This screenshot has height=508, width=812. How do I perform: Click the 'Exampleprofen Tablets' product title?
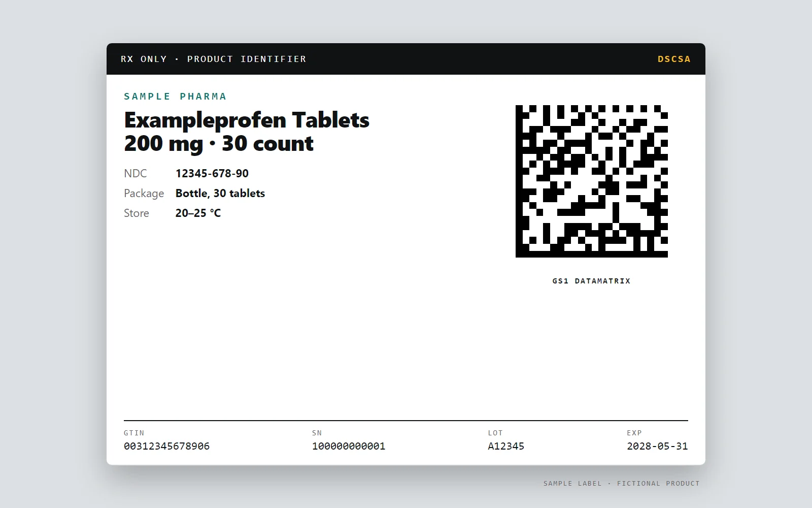tap(247, 120)
